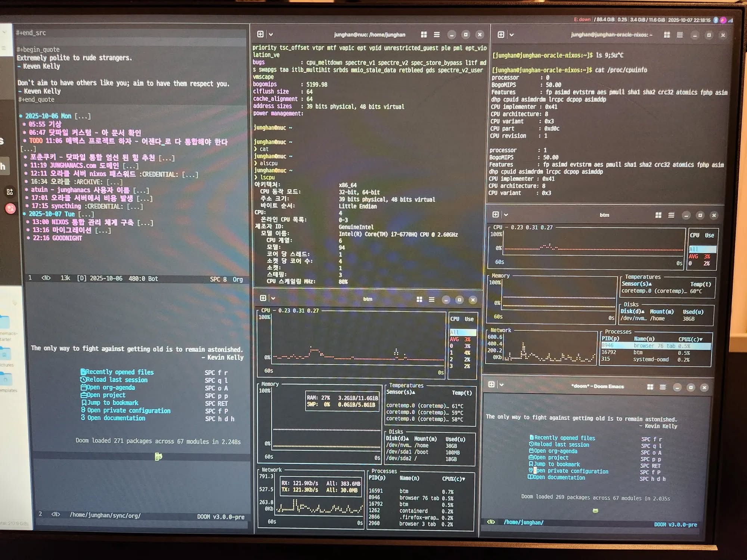This screenshot has height=560, width=747.
Task: Click grid apps icon in left sidebar
Action: (x=10, y=192)
